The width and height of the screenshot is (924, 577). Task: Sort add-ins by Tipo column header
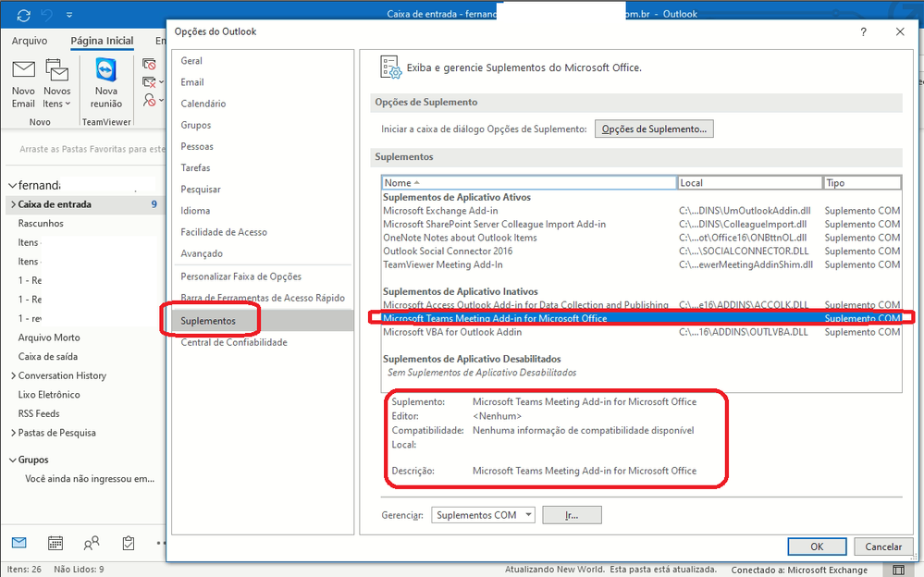[861, 183]
